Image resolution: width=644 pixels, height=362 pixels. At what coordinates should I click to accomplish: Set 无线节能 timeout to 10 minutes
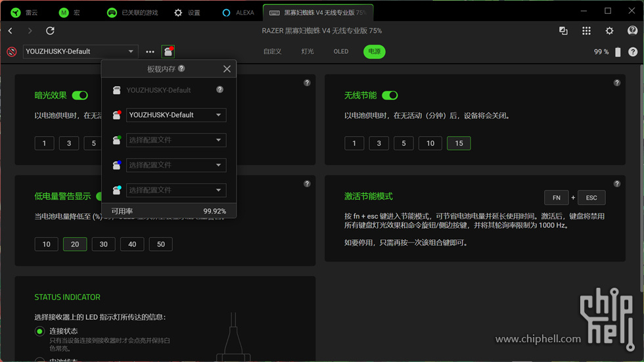pos(430,143)
